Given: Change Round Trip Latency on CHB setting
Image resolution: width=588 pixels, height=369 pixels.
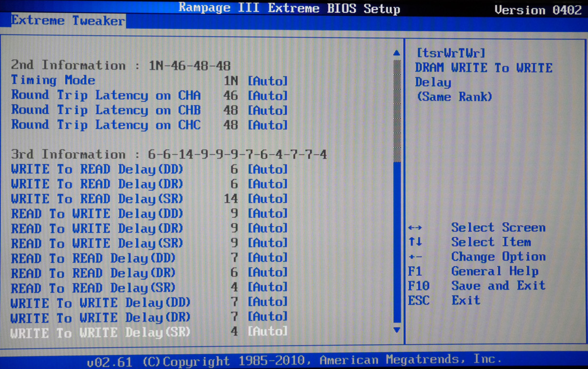Looking at the screenshot, I should coord(268,110).
